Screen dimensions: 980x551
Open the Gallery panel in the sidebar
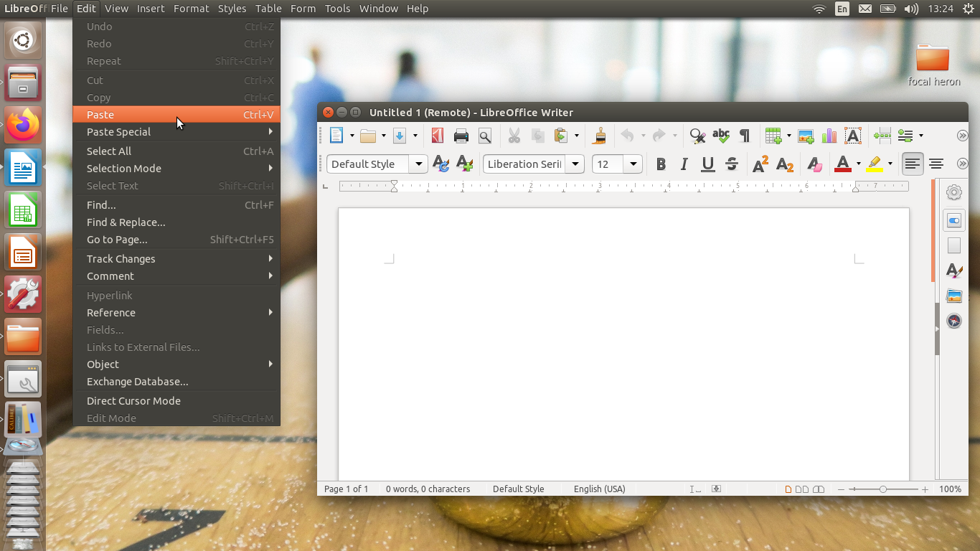tap(953, 296)
